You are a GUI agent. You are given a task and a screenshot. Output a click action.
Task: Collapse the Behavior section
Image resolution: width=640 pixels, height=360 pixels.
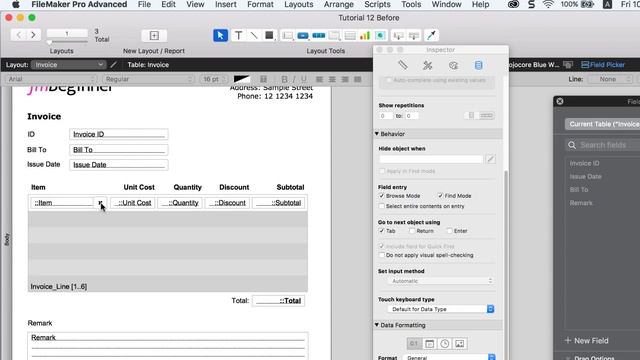click(377, 134)
